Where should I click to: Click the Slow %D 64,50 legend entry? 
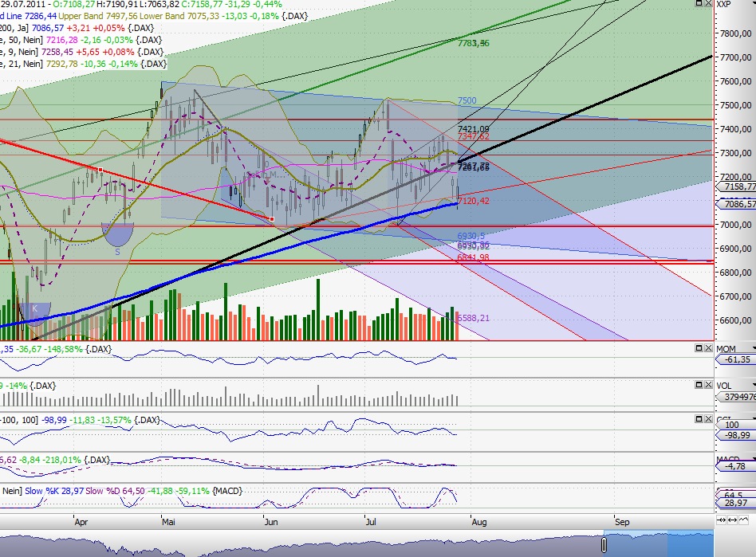(x=115, y=491)
